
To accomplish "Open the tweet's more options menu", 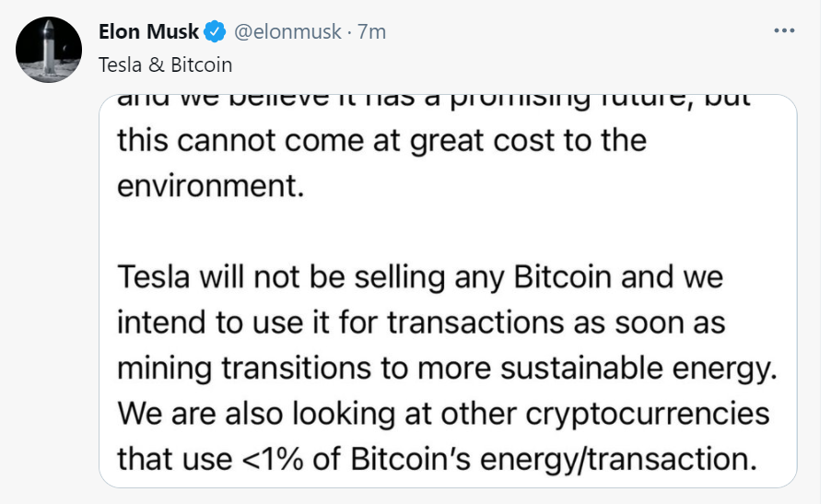I will 784,31.
